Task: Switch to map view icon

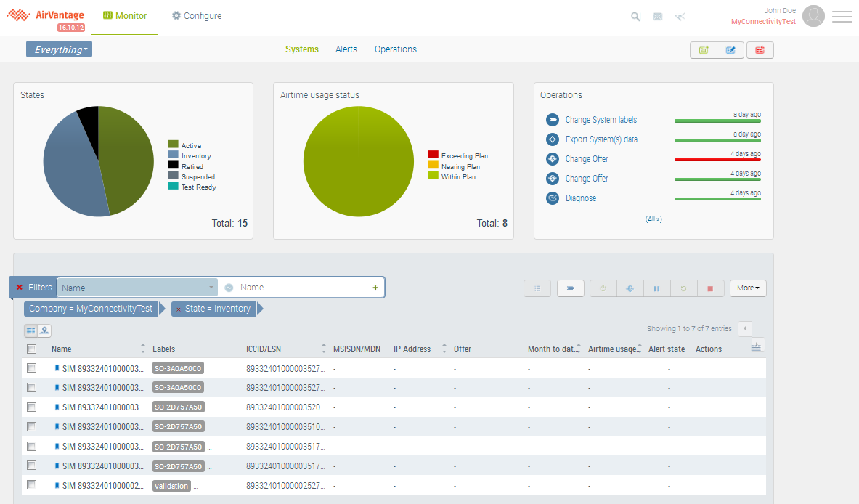Action: pyautogui.click(x=45, y=330)
